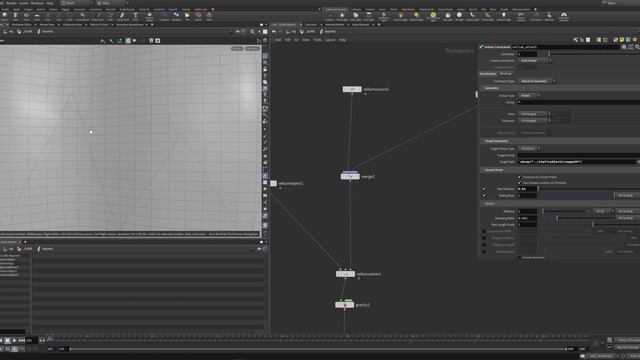This screenshot has height=360, width=640.
Task: Click the Group input field
Action: click(x=578, y=102)
